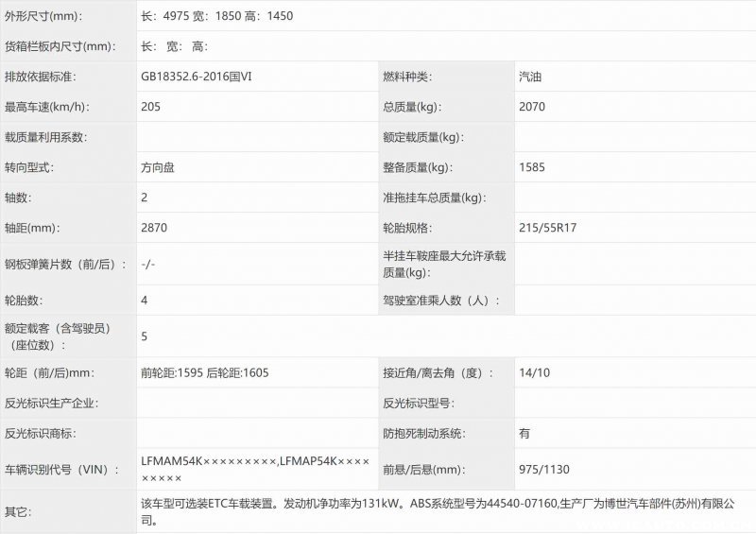The width and height of the screenshot is (756, 534).
Task: Click the leaf spring count value -/-
Action: pyautogui.click(x=147, y=264)
